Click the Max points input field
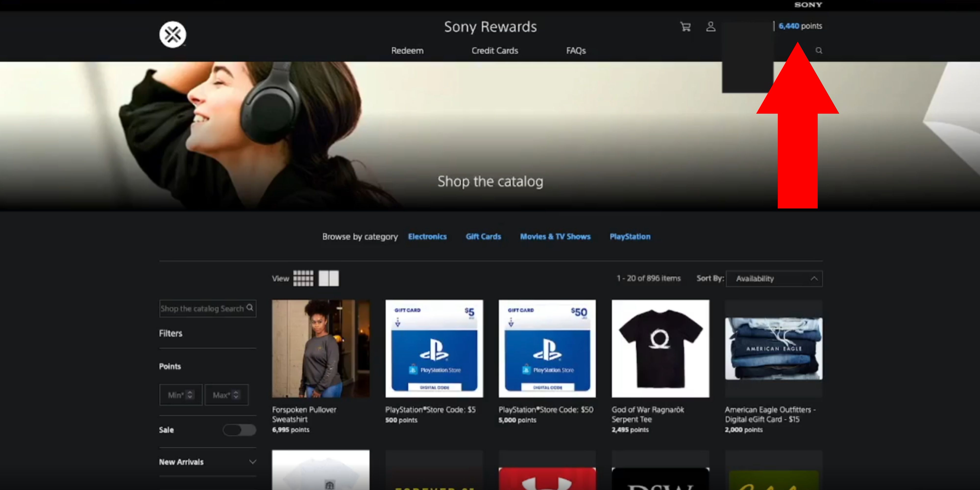This screenshot has height=490, width=980. (x=226, y=395)
